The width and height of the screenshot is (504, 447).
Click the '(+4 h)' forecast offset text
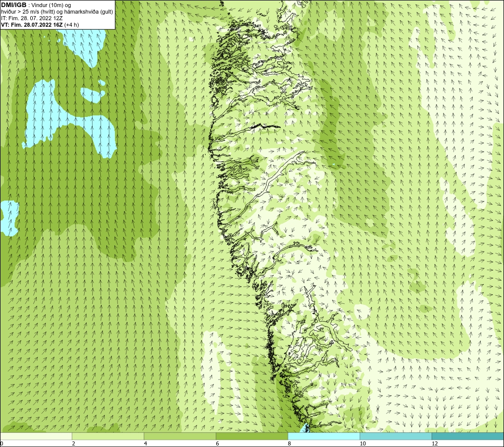click(72, 25)
